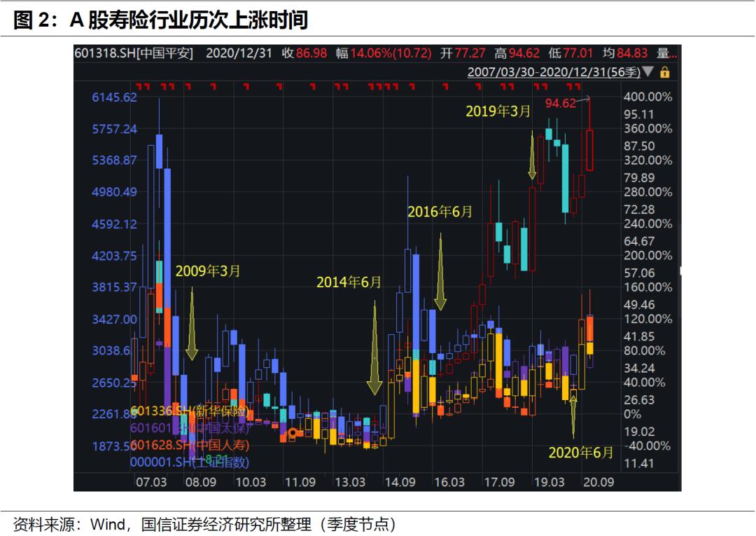Click the lock icon beside date range
756x536 pixels.
pyautogui.click(x=664, y=72)
